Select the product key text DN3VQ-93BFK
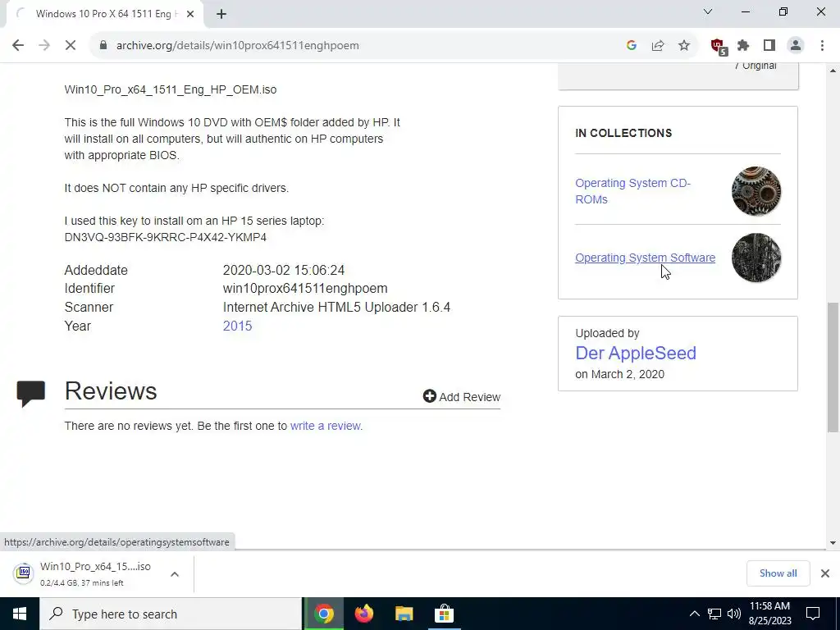The width and height of the screenshot is (840, 630). coord(165,237)
